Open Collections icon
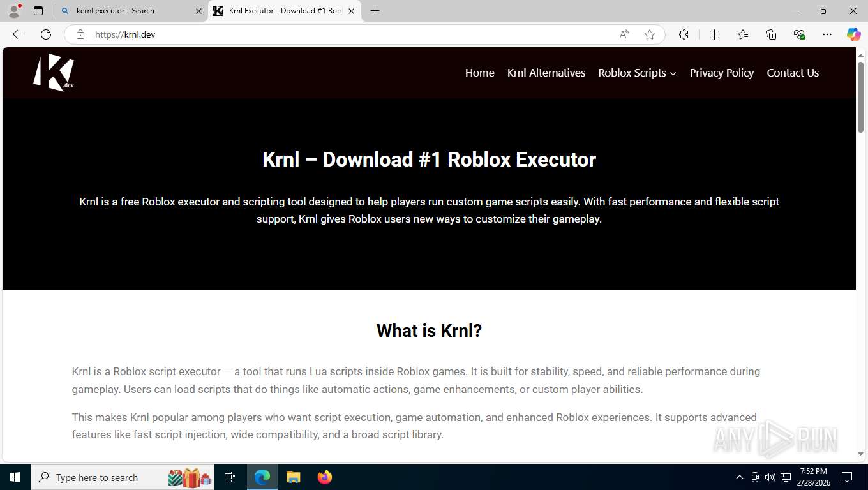 click(771, 34)
